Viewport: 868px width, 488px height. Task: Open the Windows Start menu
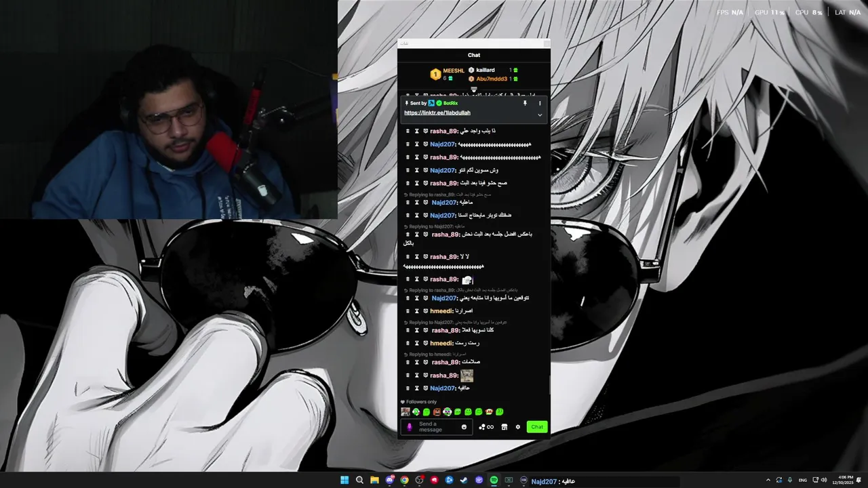coord(344,481)
